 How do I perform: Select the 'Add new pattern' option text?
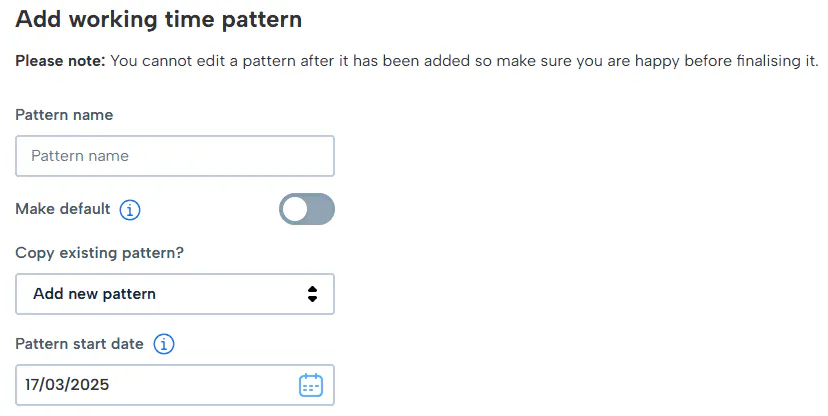click(x=94, y=294)
